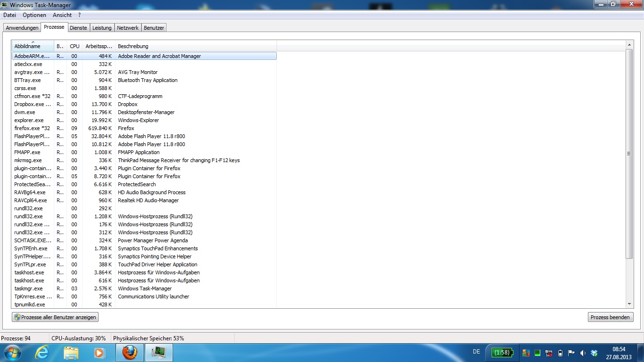Click the DE language indicator
The image size is (644, 362).
coord(476,352)
